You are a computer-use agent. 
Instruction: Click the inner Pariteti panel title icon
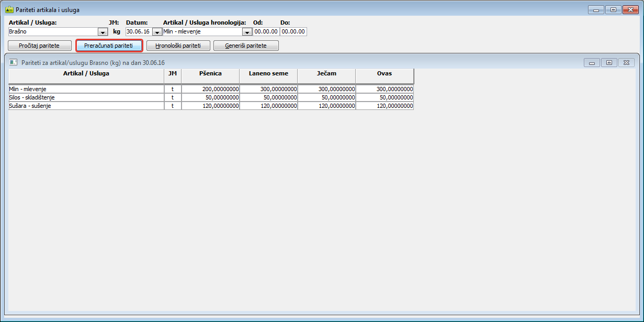coord(14,63)
